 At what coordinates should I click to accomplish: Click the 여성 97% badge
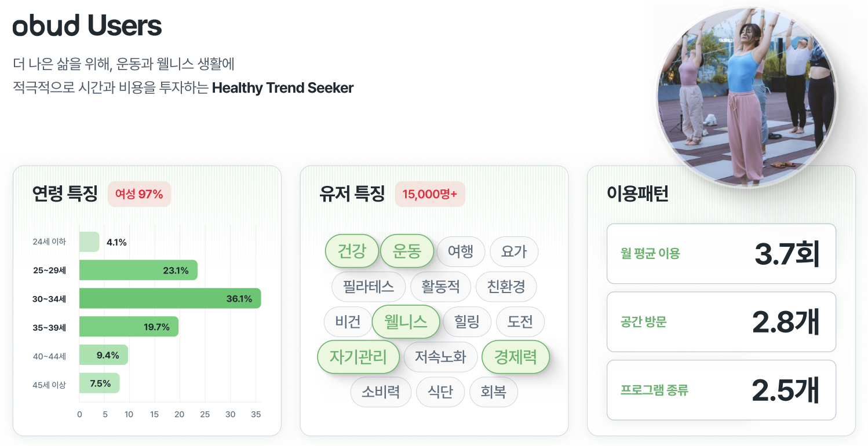[139, 194]
